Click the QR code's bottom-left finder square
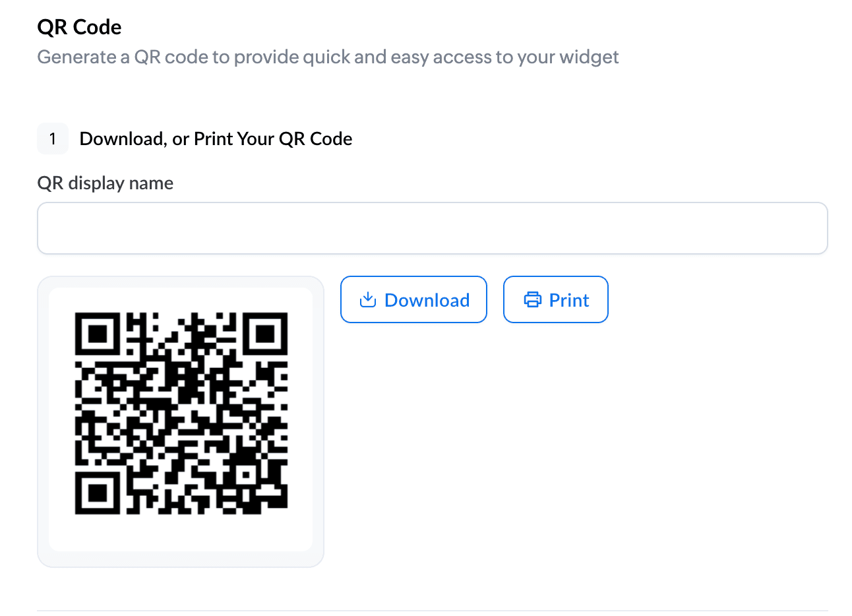The image size is (852, 616). click(x=98, y=492)
